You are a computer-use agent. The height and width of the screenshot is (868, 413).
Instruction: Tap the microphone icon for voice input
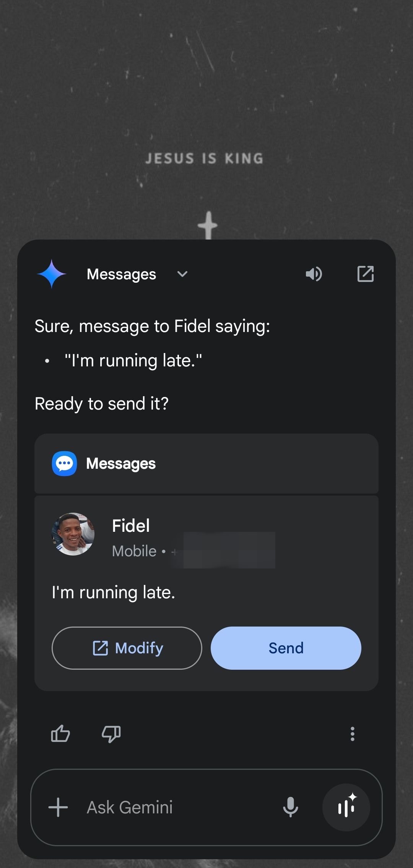291,807
